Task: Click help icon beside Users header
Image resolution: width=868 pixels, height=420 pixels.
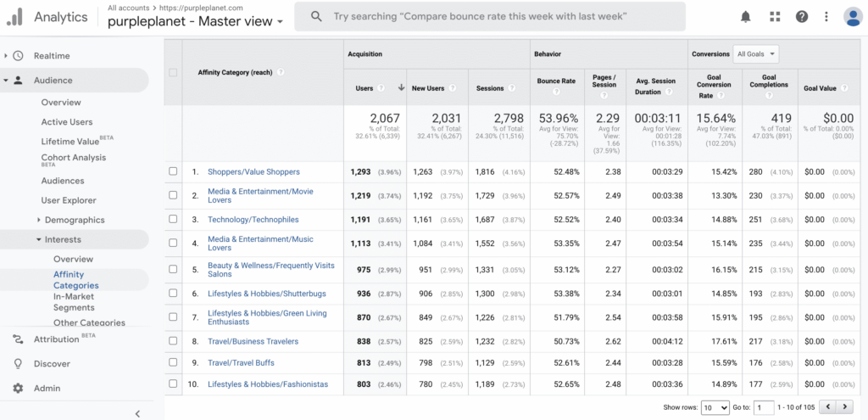Action: (x=381, y=88)
